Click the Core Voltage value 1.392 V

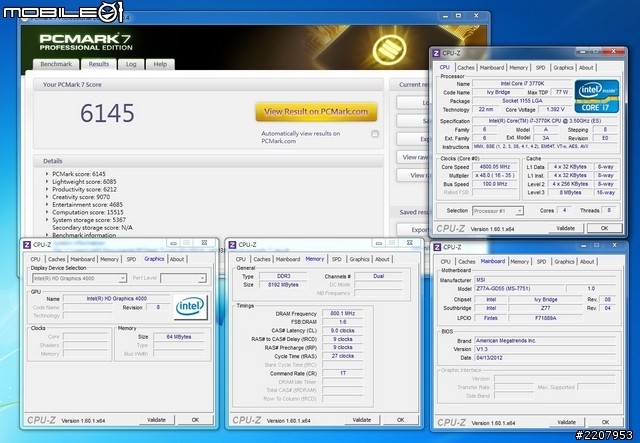pyautogui.click(x=555, y=109)
